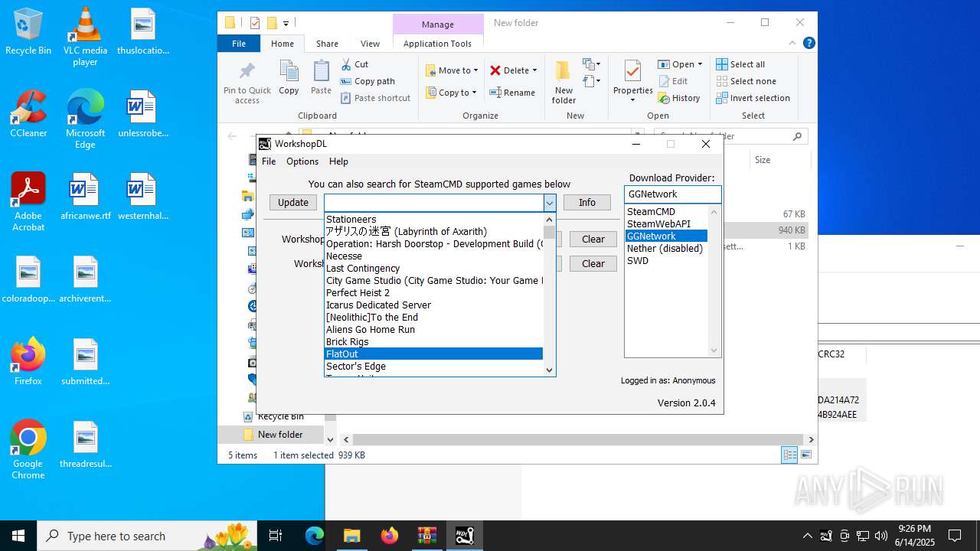Open Copy to dropdown in ribbon
Viewport: 980px width, 551px height.
pos(451,93)
